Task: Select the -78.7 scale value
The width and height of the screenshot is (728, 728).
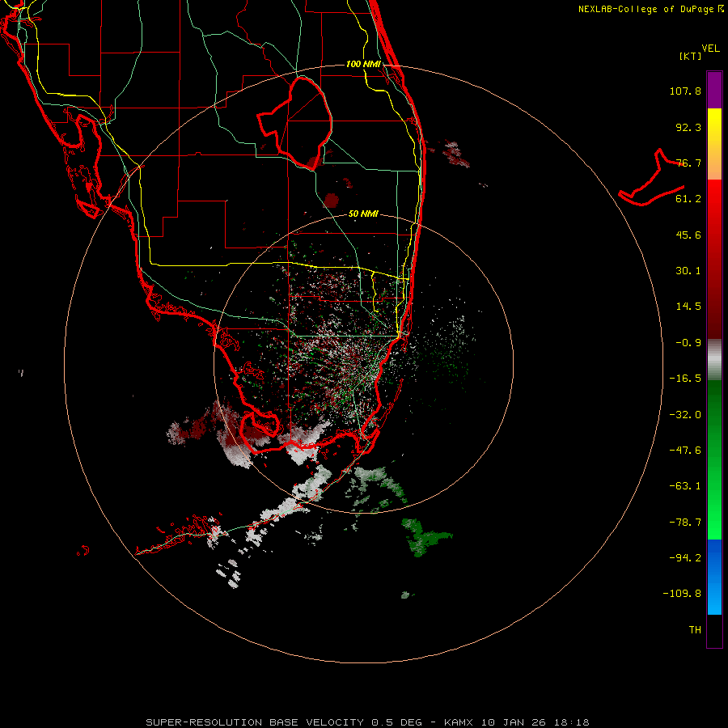Action: coord(685,523)
